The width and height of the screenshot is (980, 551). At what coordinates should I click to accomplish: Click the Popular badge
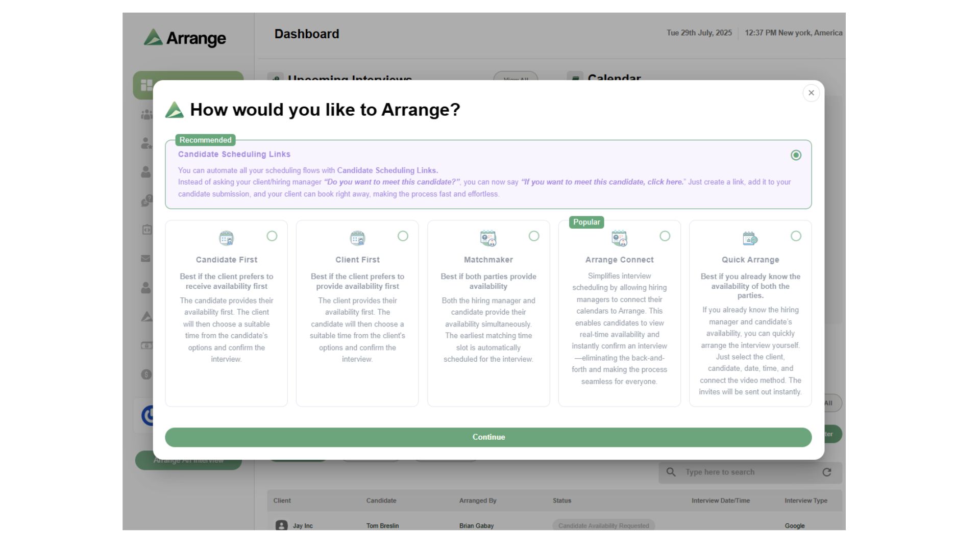586,222
